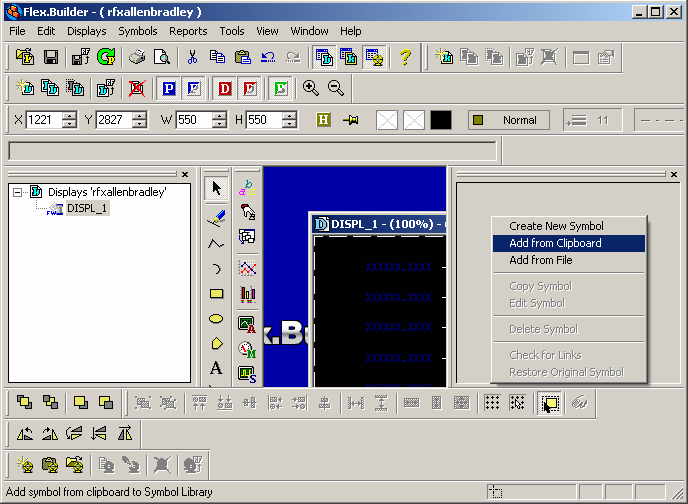Open the Displays menu
Screen dimensions: 688x504
tap(86, 31)
